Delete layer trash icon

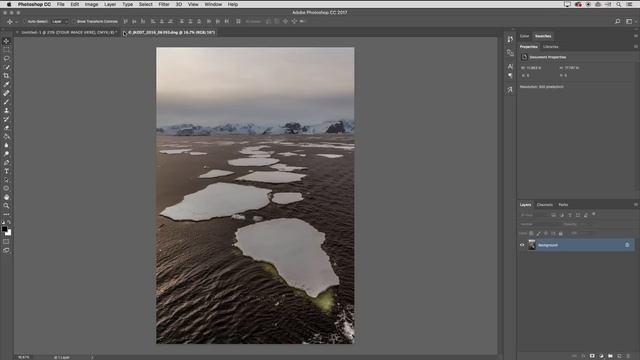[x=628, y=356]
